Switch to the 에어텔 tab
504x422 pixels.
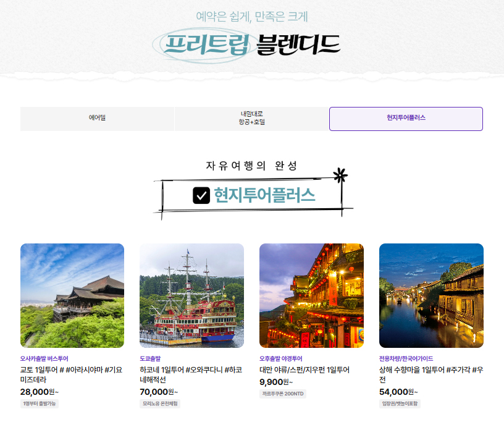click(97, 118)
